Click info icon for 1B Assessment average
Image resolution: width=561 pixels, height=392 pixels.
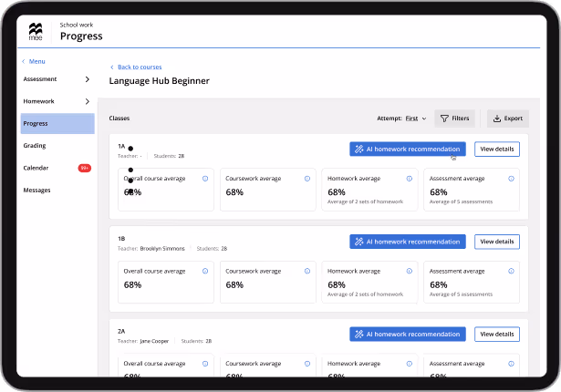(x=511, y=271)
